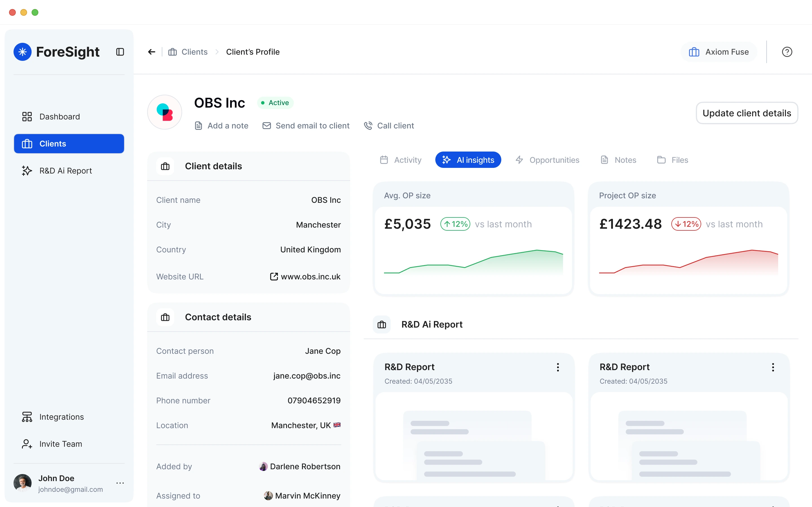812x507 pixels.
Task: Collapse the sidebar panel icon
Action: pyautogui.click(x=120, y=52)
